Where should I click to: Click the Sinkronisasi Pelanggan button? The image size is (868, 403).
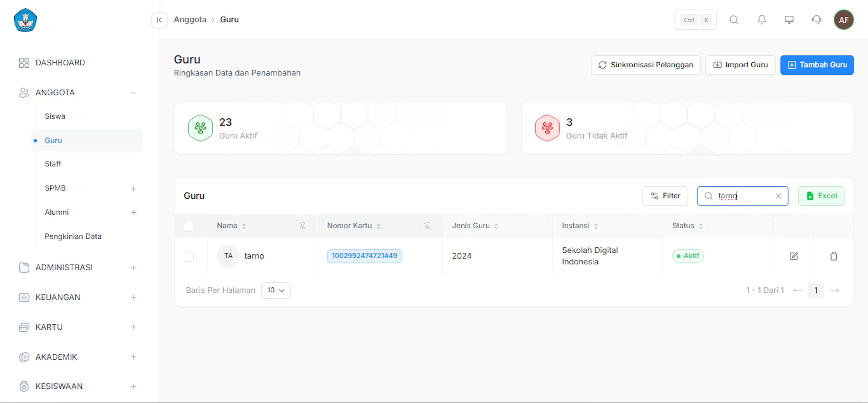pyautogui.click(x=646, y=65)
